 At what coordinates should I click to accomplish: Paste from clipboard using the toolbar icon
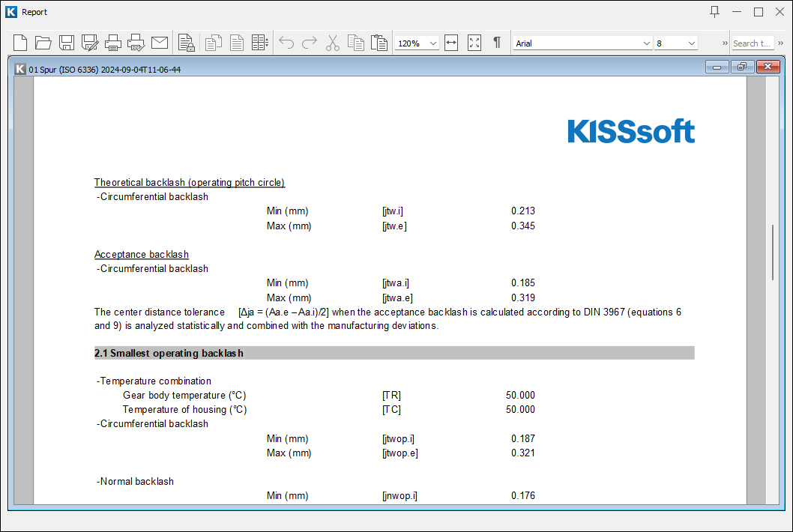point(379,43)
